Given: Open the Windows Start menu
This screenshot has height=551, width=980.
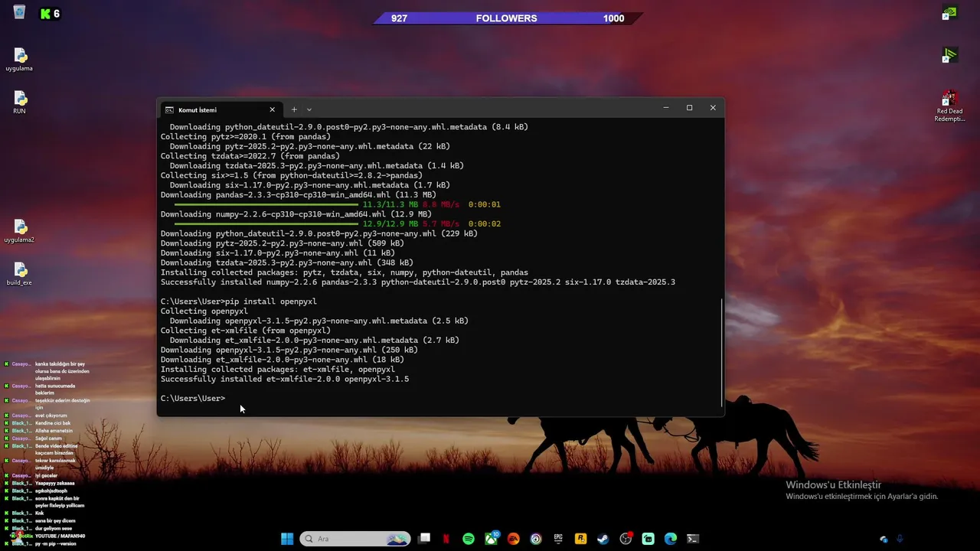Looking at the screenshot, I should click(287, 539).
